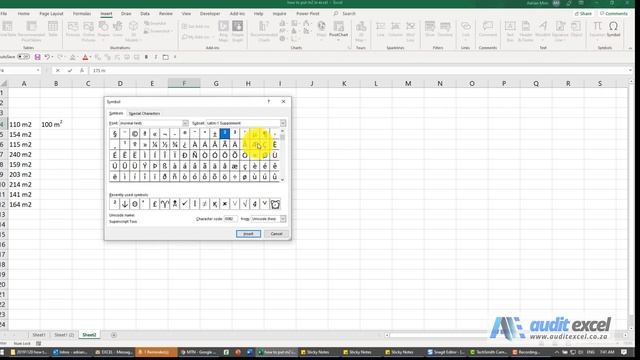640x360 pixels.
Task: Insert a Text Box from the ribbon
Action: click(x=510, y=30)
